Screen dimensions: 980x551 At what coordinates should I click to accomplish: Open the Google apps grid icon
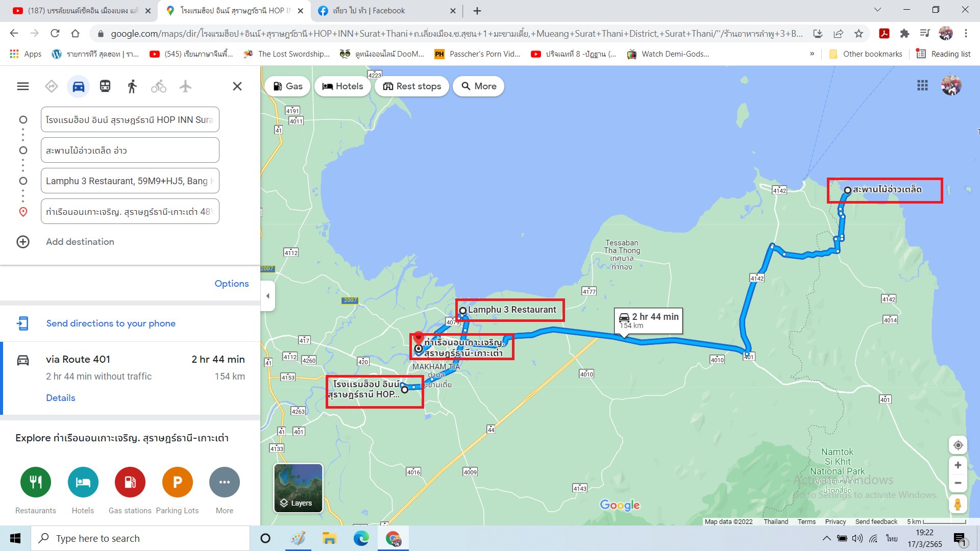922,86
